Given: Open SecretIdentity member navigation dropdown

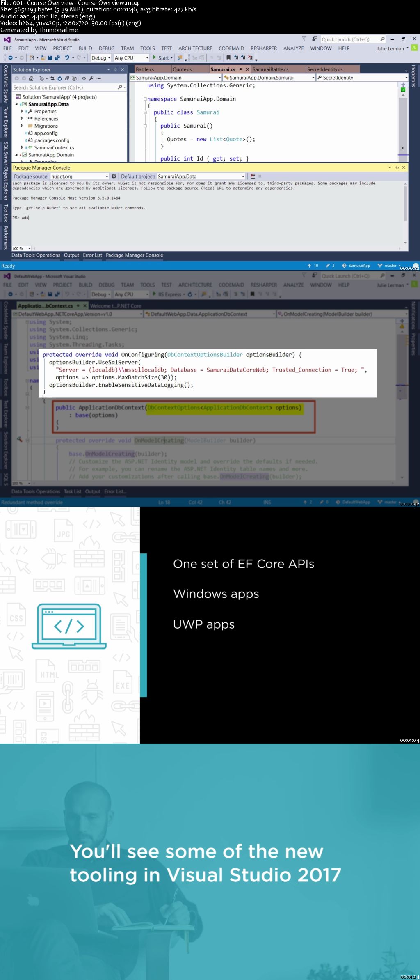Looking at the screenshot, I should [362, 78].
